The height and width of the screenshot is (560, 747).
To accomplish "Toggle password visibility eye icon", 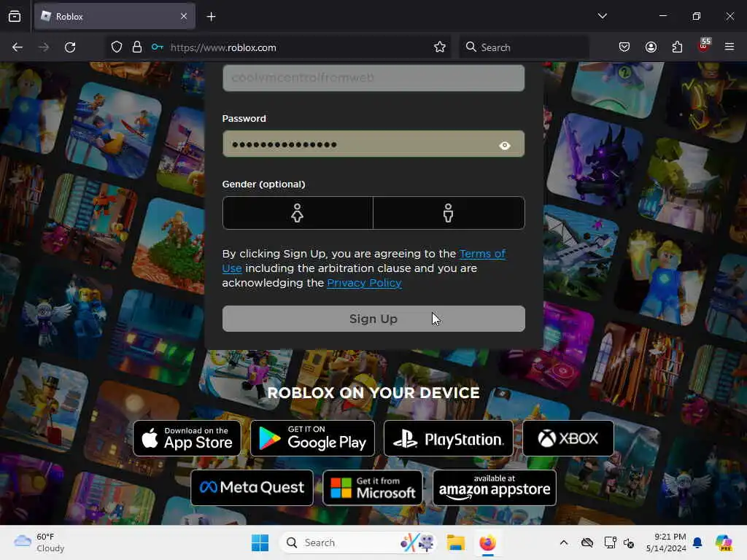I will pos(505,146).
